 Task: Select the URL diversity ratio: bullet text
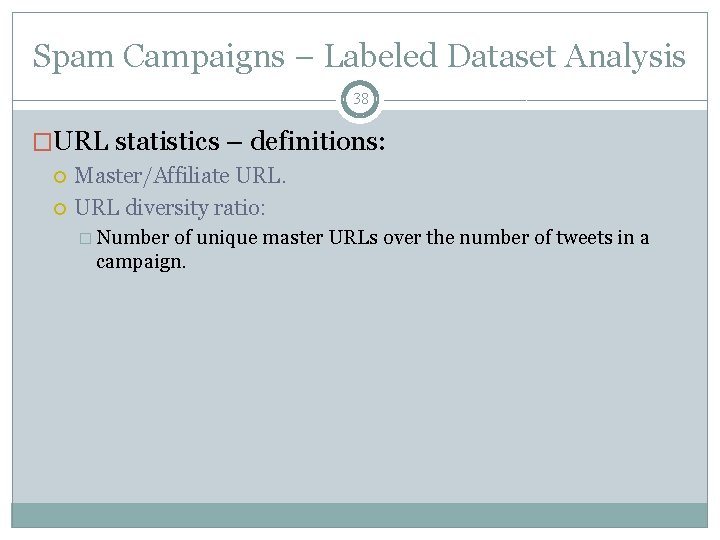[170, 208]
